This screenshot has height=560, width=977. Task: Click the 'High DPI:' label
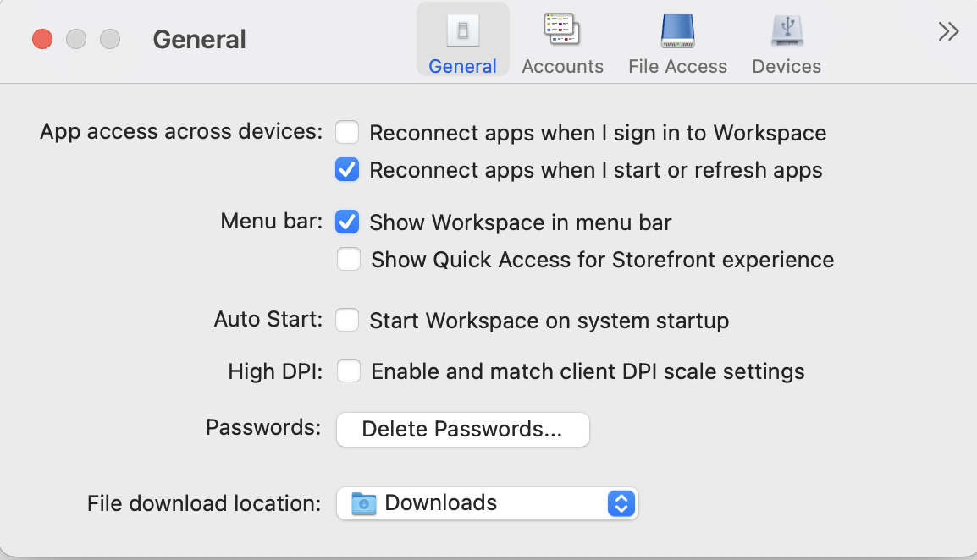click(x=275, y=371)
